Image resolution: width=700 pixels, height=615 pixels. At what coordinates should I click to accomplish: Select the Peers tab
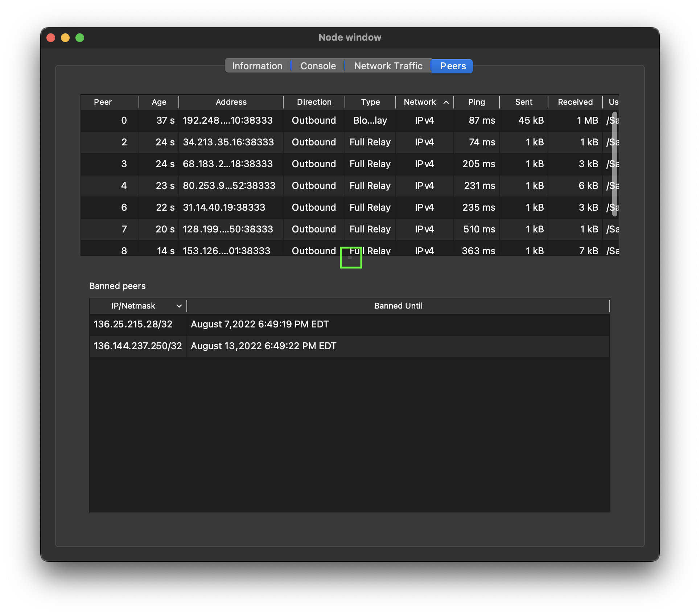453,66
